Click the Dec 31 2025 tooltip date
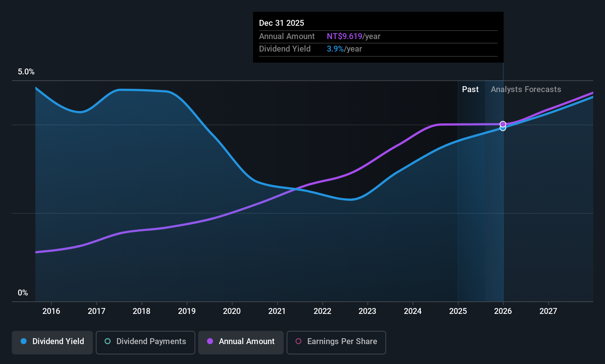605x364 pixels. coord(281,23)
